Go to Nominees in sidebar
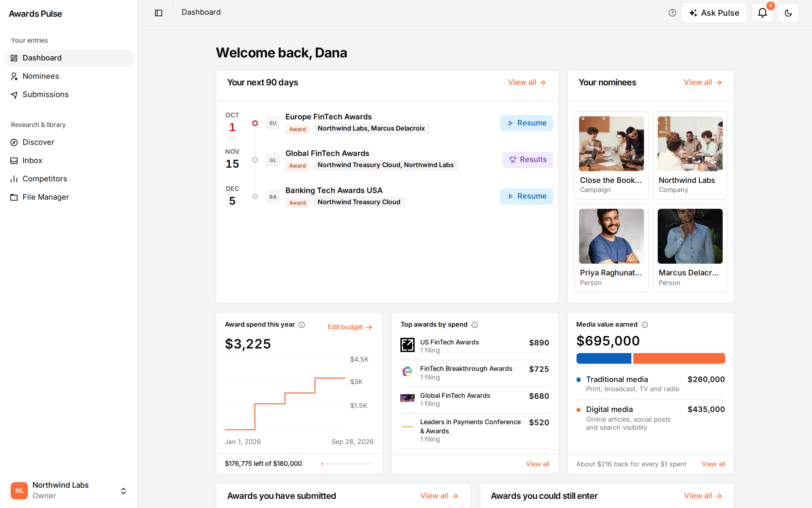This screenshot has width=812, height=508. click(x=69, y=76)
